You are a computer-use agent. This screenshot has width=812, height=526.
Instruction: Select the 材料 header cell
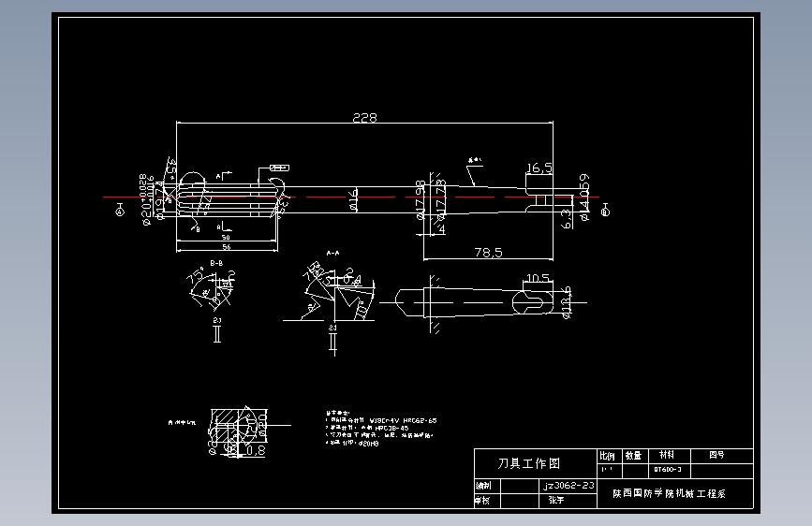point(669,456)
